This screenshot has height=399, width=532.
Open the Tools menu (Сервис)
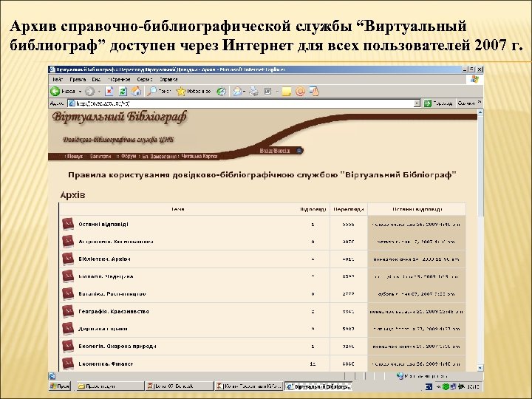[145, 79]
